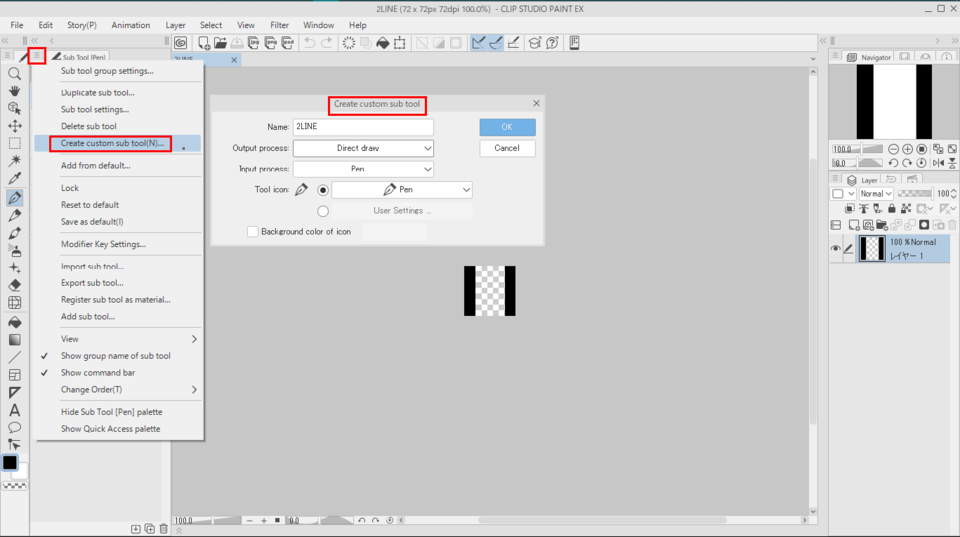Click delete sub tool trash icon
Screen dimensions: 960x537
[x=163, y=528]
